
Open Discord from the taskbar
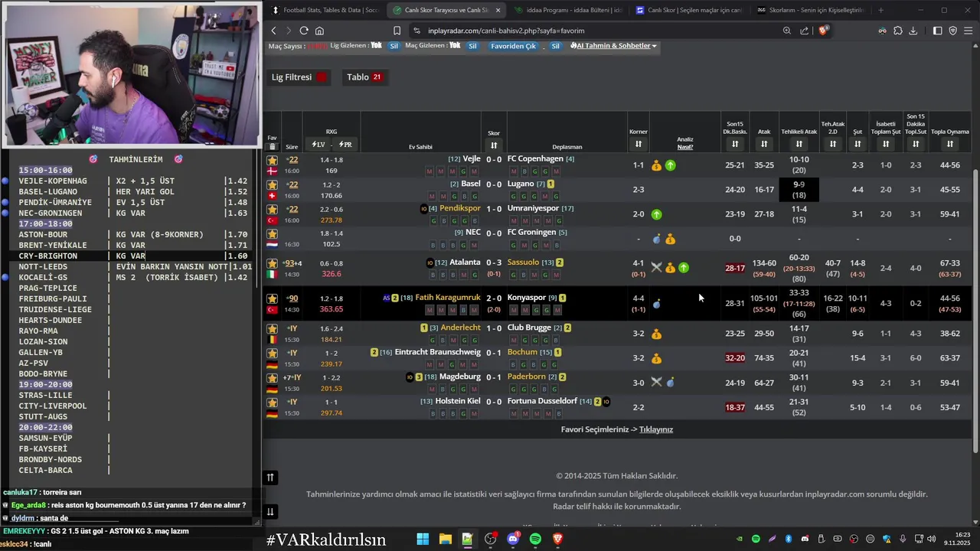513,540
